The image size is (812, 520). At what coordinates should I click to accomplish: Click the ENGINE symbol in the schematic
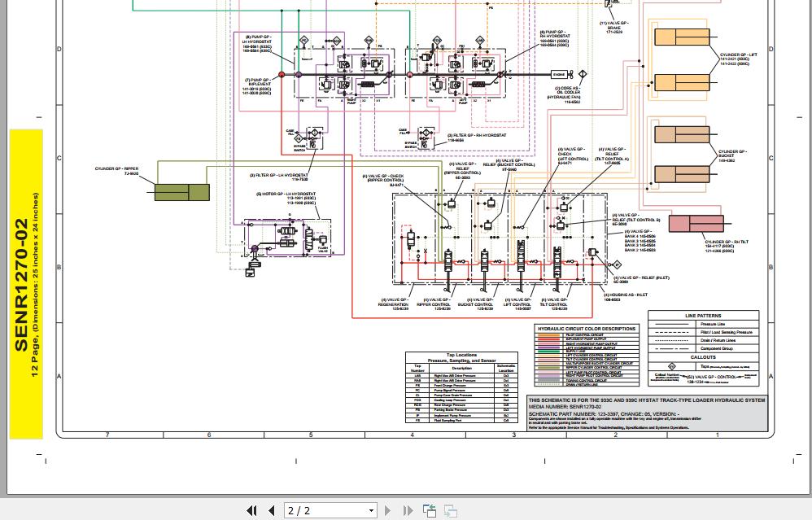click(x=559, y=75)
